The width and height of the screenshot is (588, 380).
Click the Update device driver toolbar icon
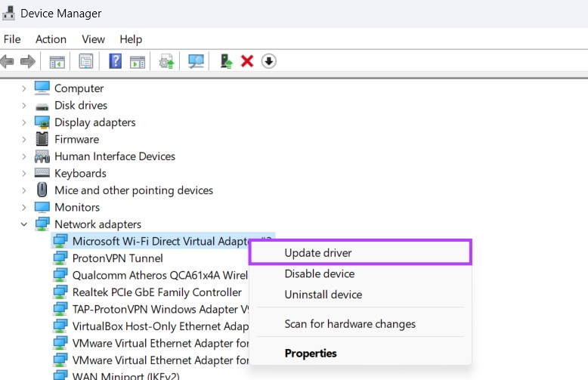pyautogui.click(x=167, y=61)
